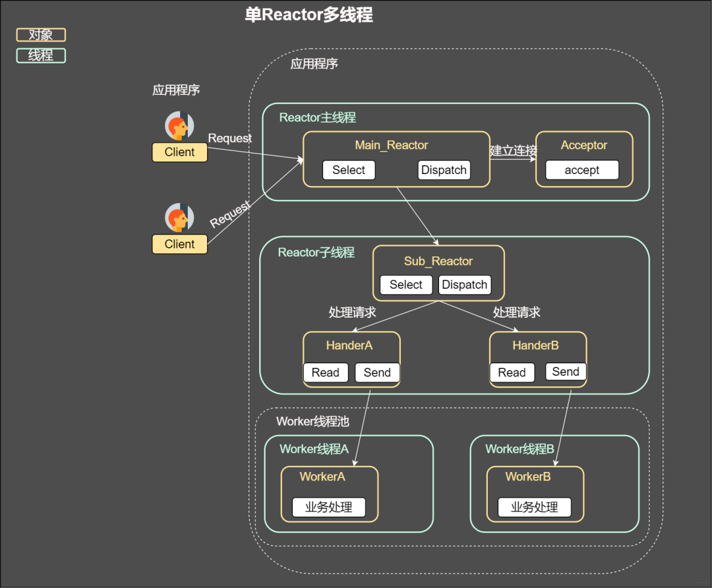Click the Reactor主线程 label
The height and width of the screenshot is (588, 712).
click(x=317, y=117)
